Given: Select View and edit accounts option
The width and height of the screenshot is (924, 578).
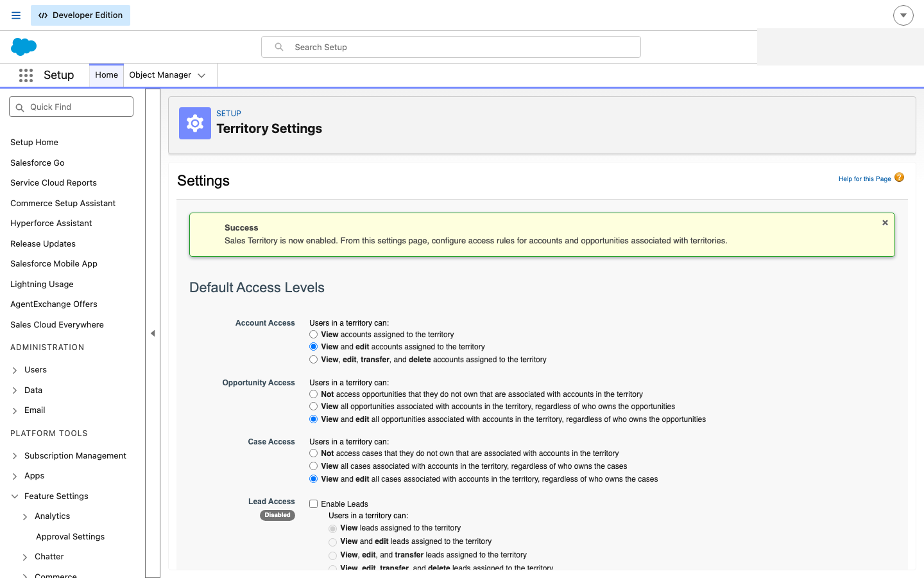Looking at the screenshot, I should [x=313, y=347].
